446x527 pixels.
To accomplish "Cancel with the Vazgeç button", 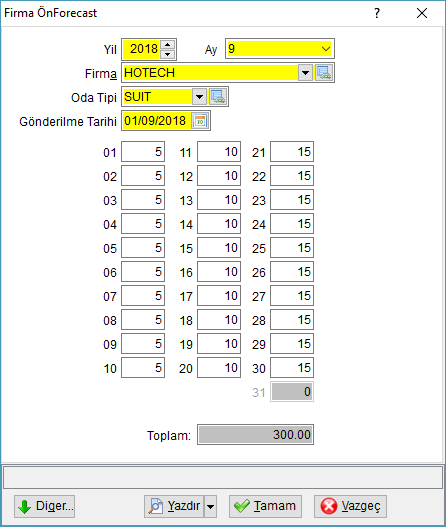I will [351, 506].
